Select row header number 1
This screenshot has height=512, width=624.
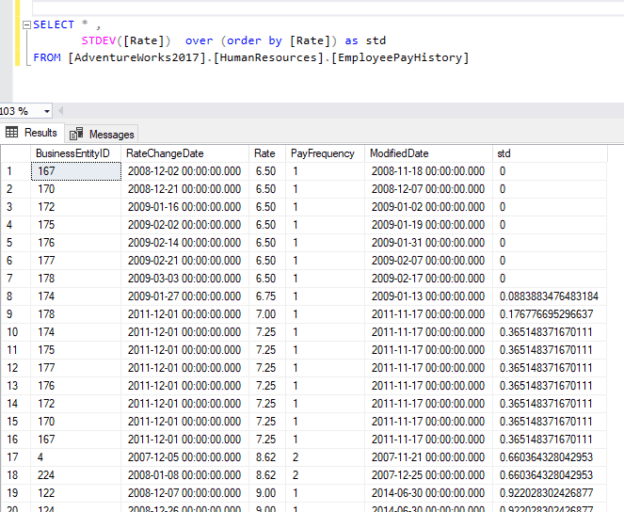tap(16, 171)
